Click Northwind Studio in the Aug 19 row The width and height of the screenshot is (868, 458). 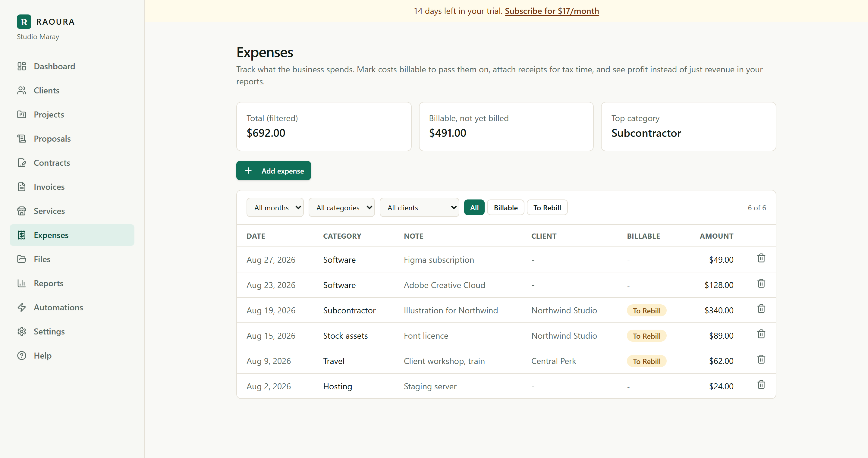click(x=564, y=310)
